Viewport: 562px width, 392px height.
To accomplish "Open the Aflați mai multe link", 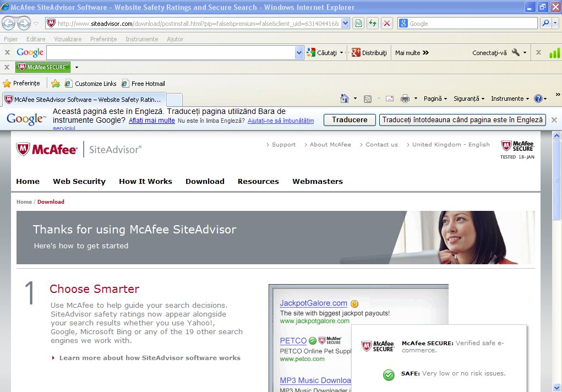I will coord(151,121).
